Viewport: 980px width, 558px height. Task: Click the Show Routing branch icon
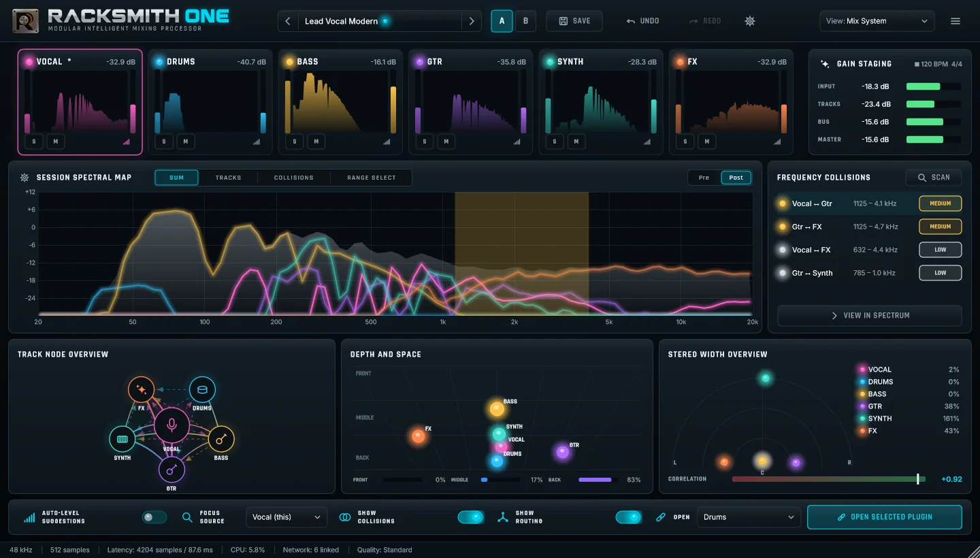click(502, 517)
